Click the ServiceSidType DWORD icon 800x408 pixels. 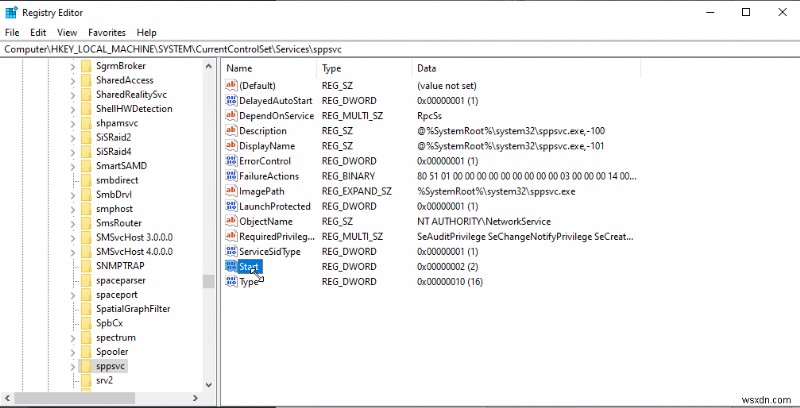(231, 251)
